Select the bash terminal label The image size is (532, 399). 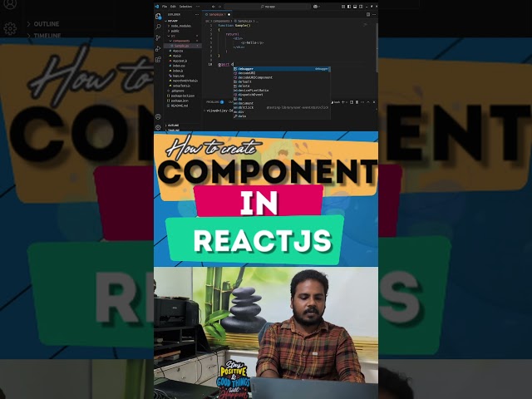pyautogui.click(x=336, y=102)
